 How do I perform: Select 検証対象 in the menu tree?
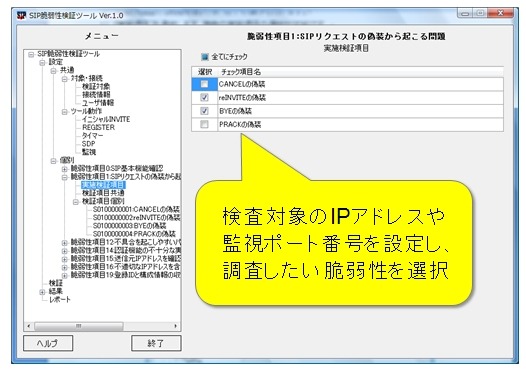pos(96,87)
